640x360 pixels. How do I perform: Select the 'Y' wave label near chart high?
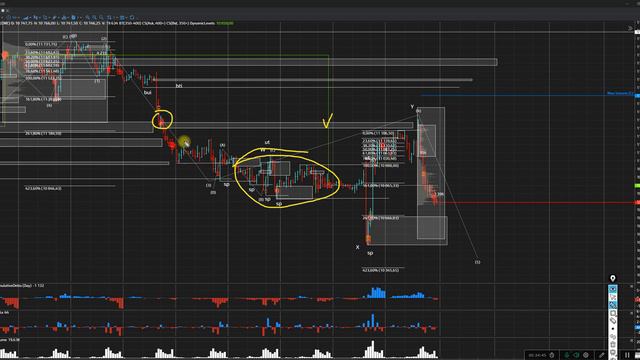412,107
